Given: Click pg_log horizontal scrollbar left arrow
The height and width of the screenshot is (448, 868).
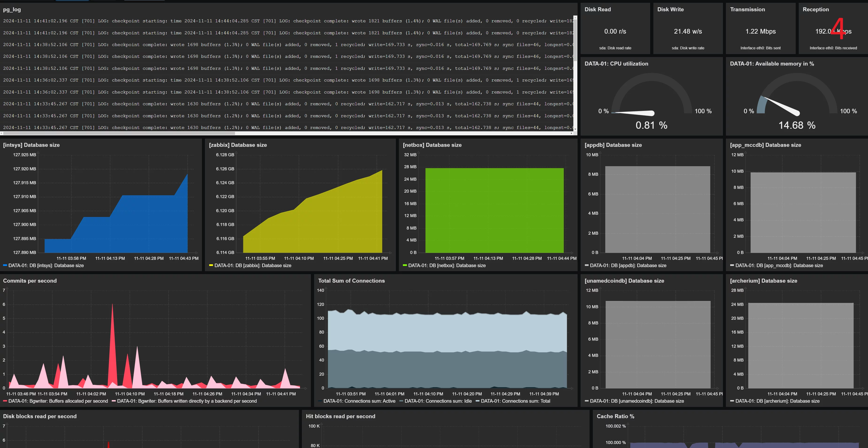Looking at the screenshot, I should click(x=1, y=133).
